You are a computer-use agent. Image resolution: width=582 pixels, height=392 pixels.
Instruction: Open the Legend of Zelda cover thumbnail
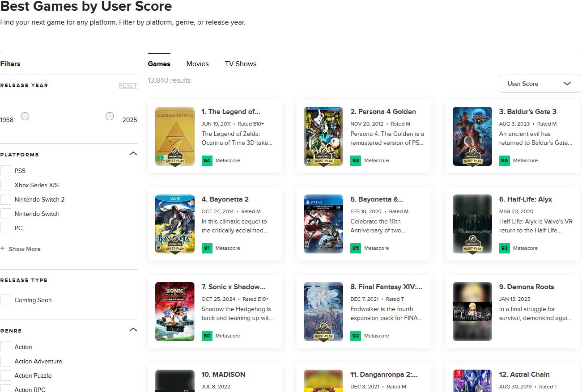point(175,136)
